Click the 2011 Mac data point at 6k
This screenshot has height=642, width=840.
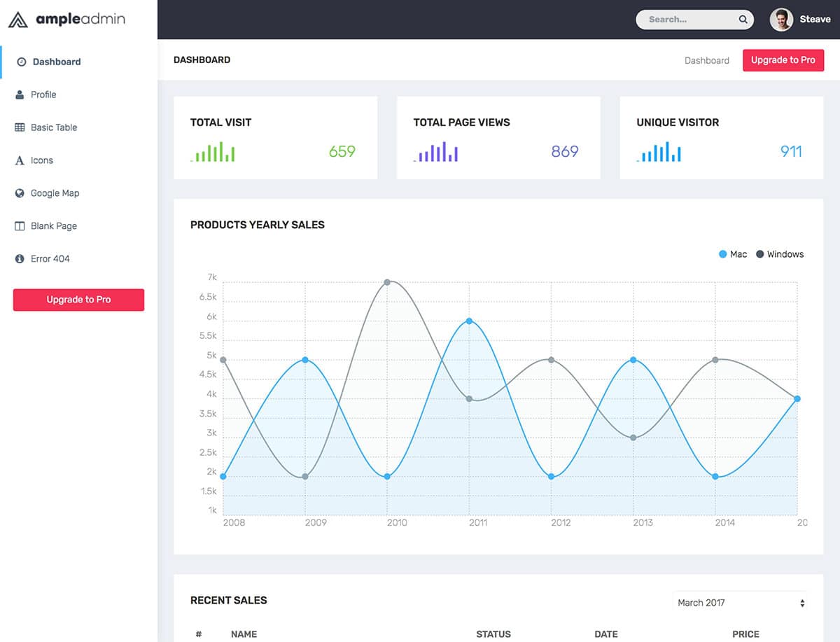pyautogui.click(x=469, y=321)
